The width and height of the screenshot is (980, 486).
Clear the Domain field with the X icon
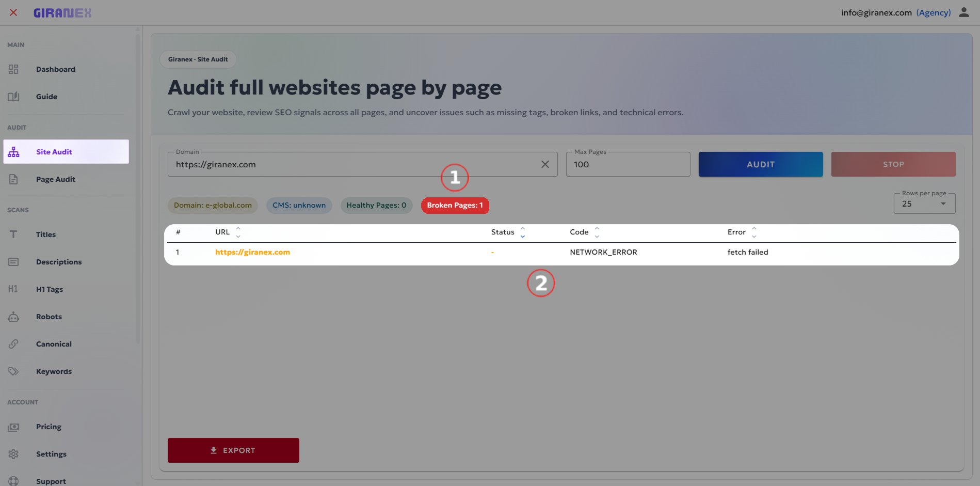[x=545, y=164]
